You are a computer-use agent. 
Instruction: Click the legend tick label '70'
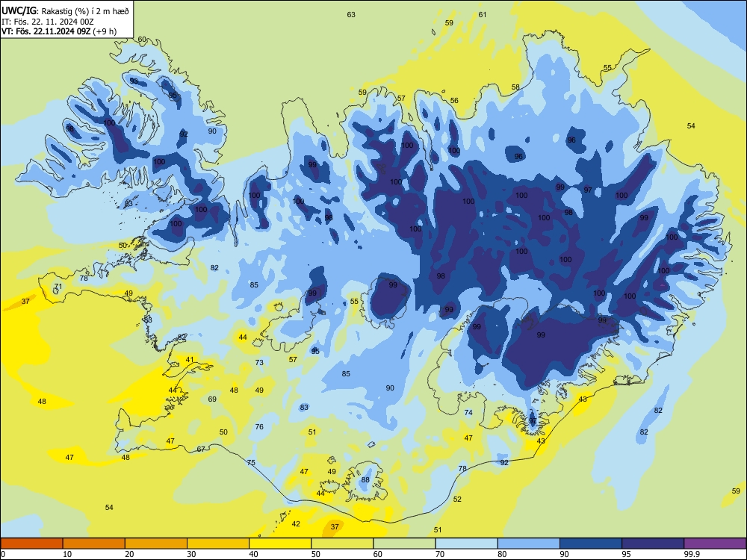(440, 554)
